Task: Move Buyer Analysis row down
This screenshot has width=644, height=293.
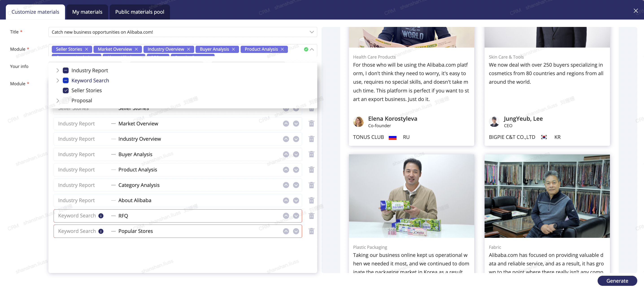Action: [x=296, y=154]
